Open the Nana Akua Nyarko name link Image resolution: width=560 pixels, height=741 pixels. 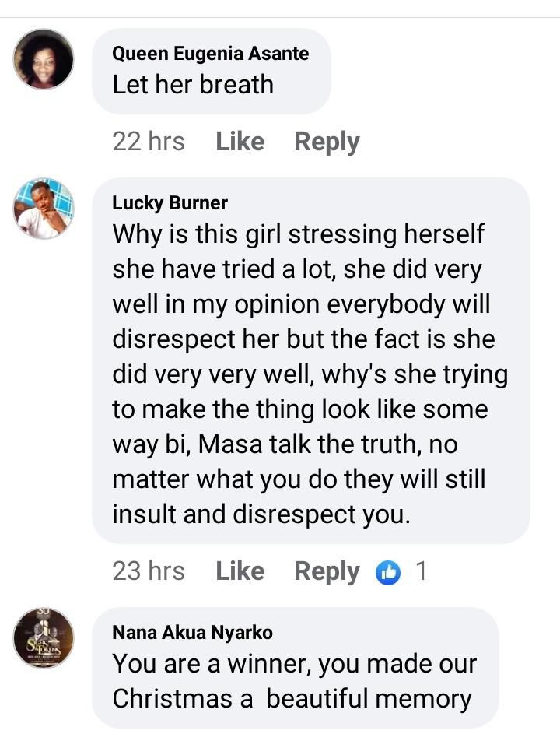pyautogui.click(x=192, y=633)
